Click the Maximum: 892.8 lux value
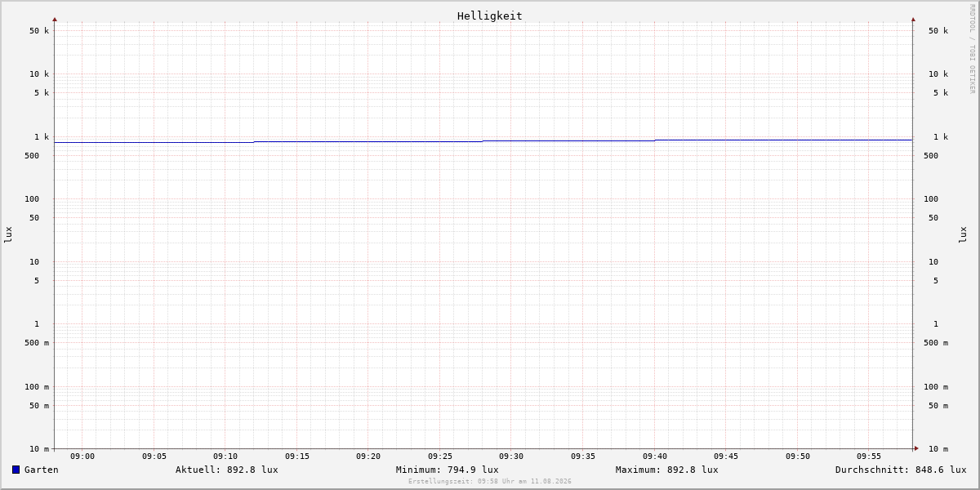The height and width of the screenshot is (490, 980). [x=667, y=470]
